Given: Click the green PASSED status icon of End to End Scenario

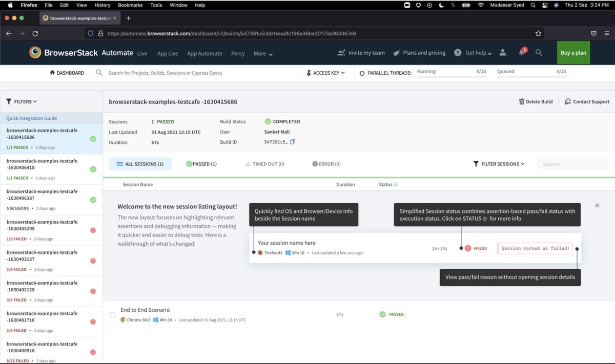Looking at the screenshot, I should coord(382,314).
